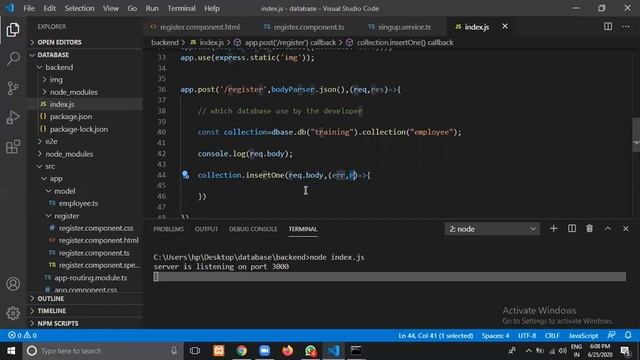Open the Run menu
This screenshot has width=640, height=360.
point(152,8)
